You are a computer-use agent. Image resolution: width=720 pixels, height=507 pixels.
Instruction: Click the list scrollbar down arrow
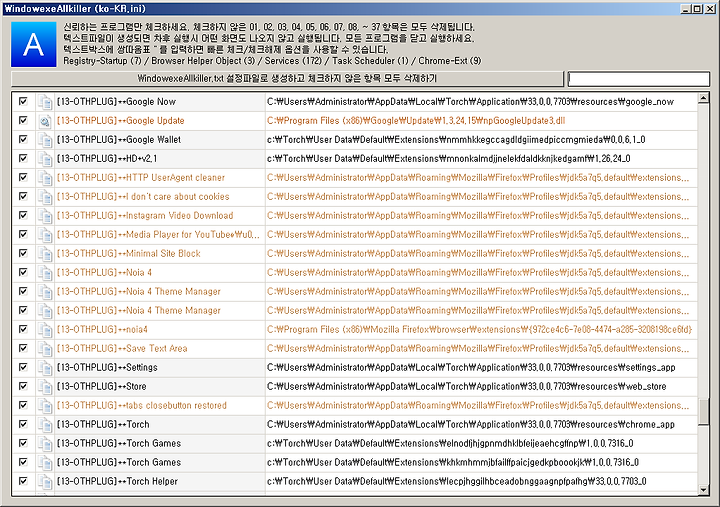click(x=703, y=490)
